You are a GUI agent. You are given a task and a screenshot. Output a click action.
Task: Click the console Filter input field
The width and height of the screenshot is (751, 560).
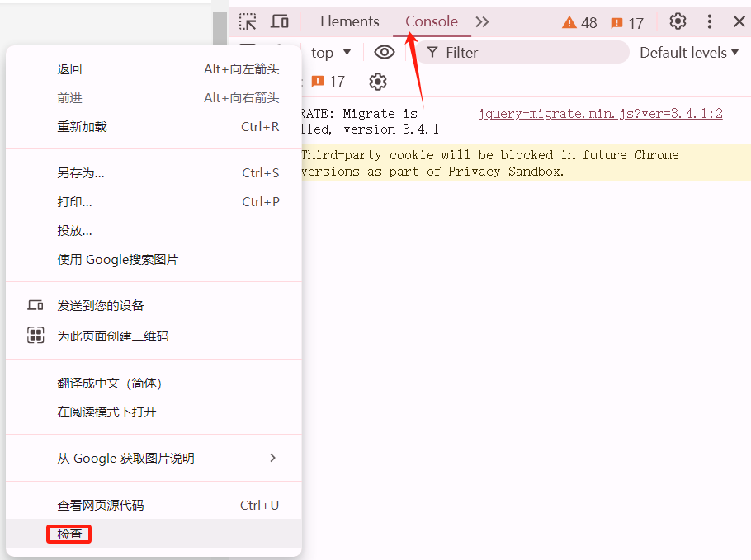[528, 52]
